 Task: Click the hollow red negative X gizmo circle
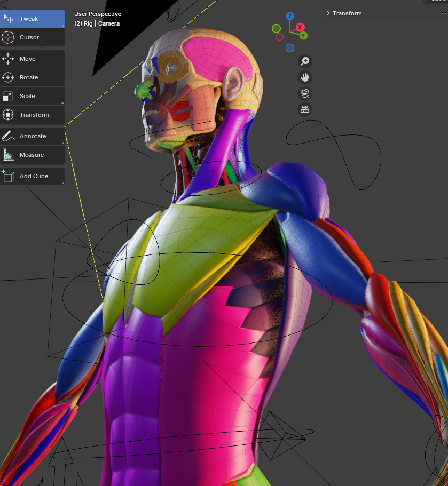point(280,37)
